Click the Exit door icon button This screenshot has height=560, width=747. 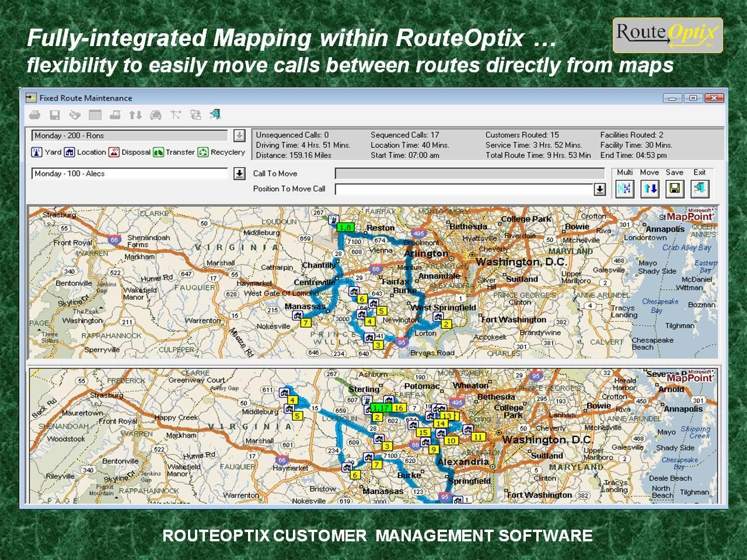tap(699, 188)
